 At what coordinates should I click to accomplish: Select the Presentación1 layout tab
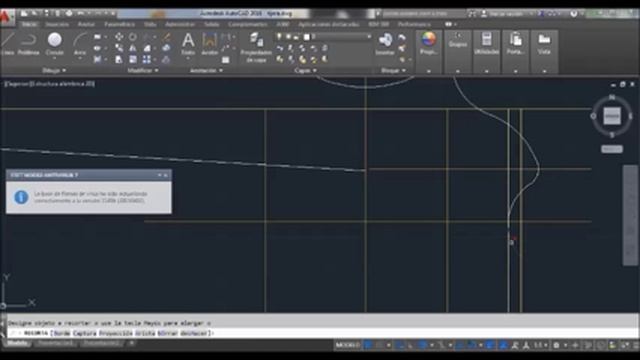56,343
